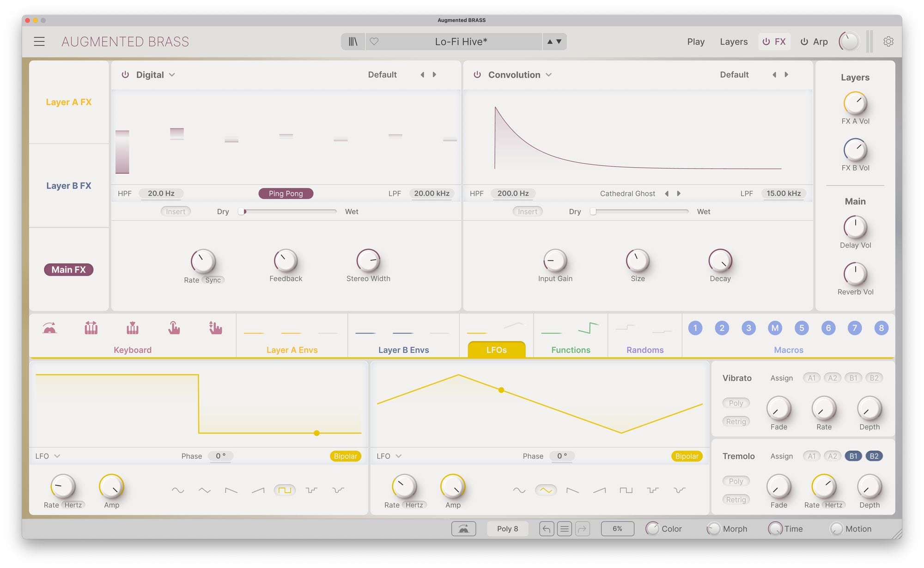Select the fourth Keyboard hand icon
The image size is (924, 568).
(x=174, y=328)
